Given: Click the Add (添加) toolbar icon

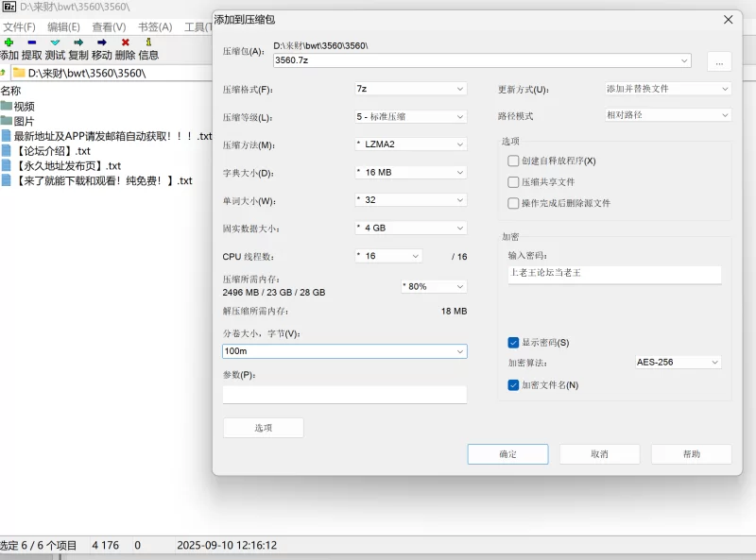Looking at the screenshot, I should (9, 42).
